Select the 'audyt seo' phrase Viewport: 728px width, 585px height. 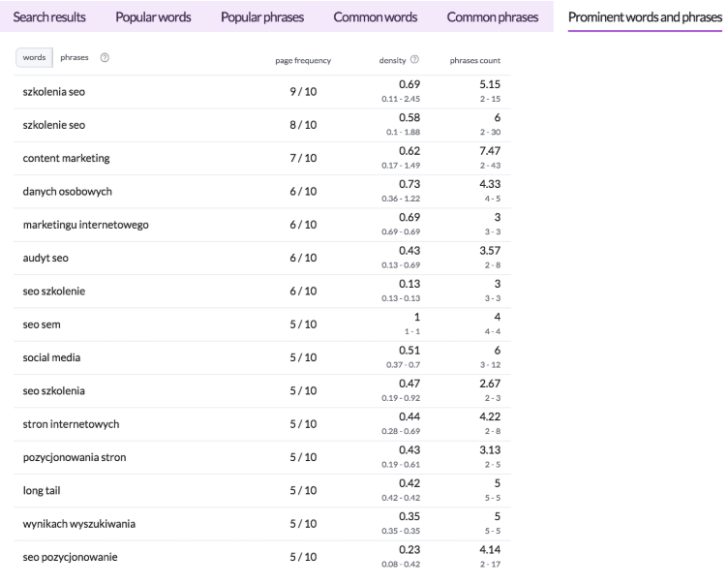tap(45, 258)
